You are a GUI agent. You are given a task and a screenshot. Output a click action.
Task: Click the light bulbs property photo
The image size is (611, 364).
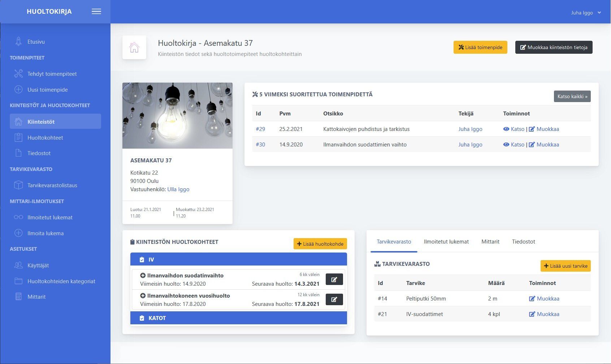pyautogui.click(x=177, y=115)
